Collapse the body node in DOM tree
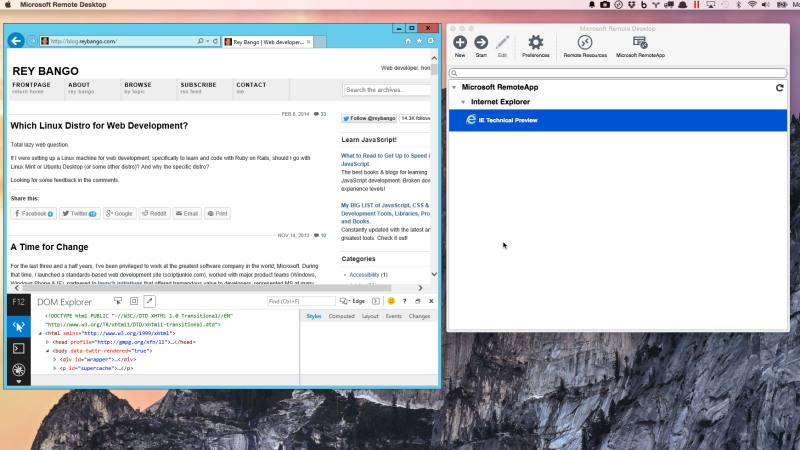This screenshot has width=800, height=450. pyautogui.click(x=47, y=351)
